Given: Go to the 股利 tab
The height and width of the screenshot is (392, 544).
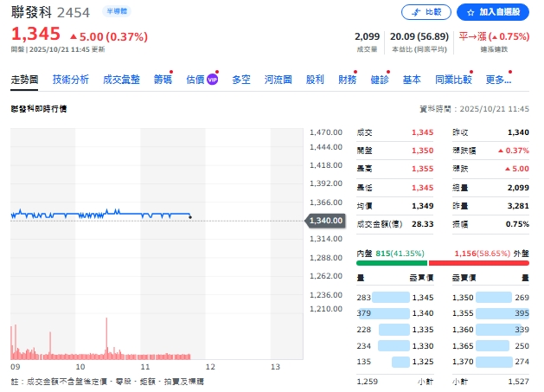Looking at the screenshot, I should [315, 80].
